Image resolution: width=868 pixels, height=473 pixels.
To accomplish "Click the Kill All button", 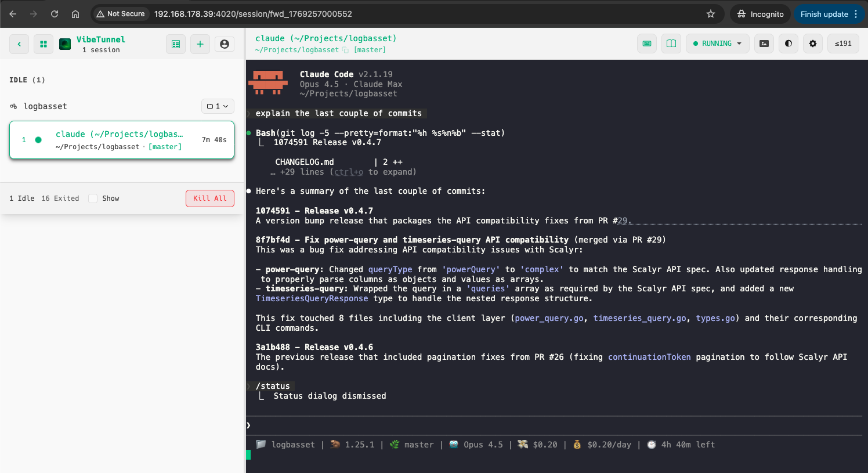I will 210,198.
